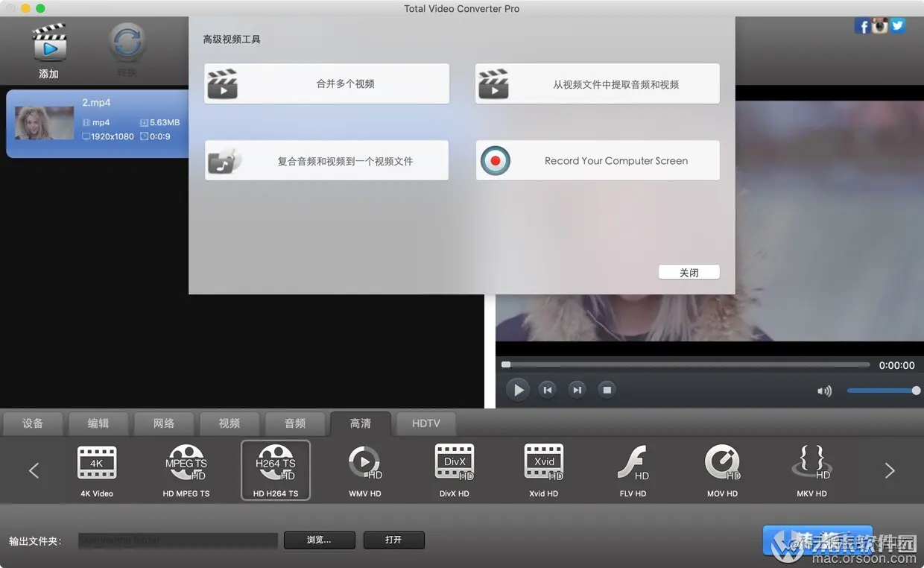Click the 浏览... browse button
Viewport: 924px width, 568px height.
point(318,540)
